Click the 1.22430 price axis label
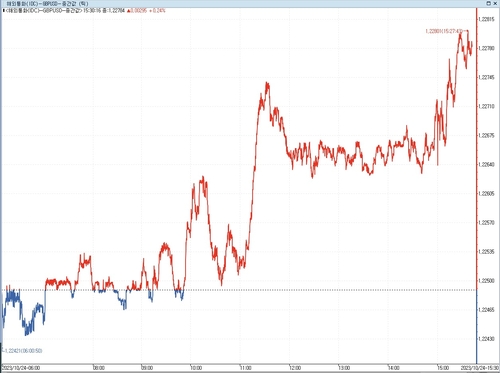 pos(486,339)
